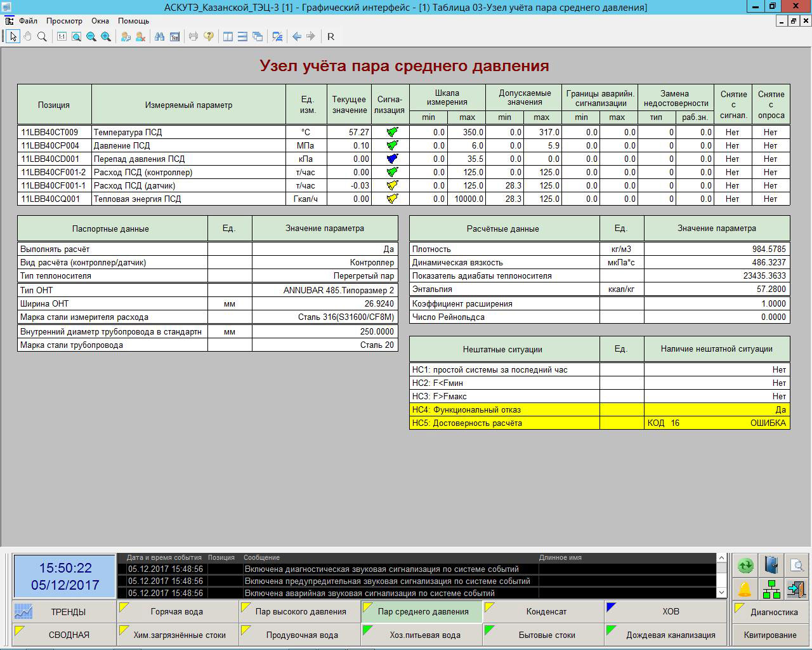Open the Файл menu
The width and height of the screenshot is (812, 650).
tap(28, 21)
